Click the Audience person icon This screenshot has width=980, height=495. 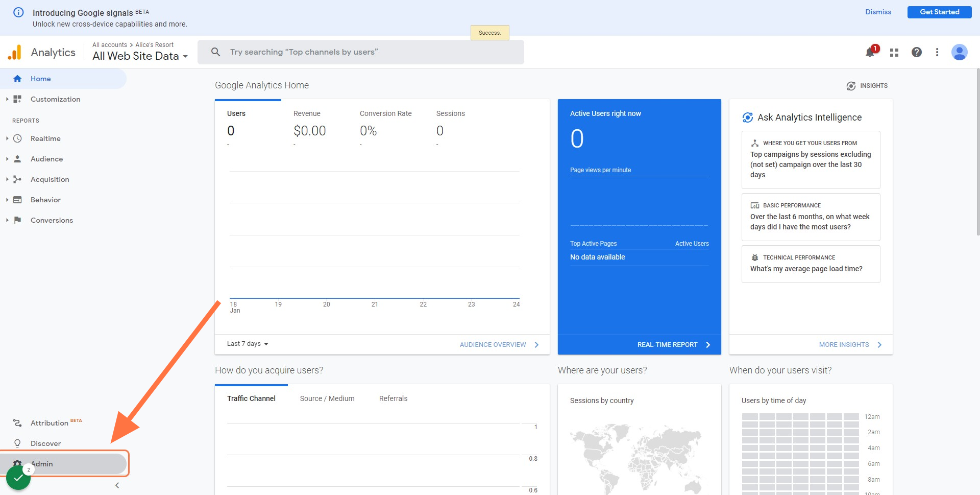point(17,159)
